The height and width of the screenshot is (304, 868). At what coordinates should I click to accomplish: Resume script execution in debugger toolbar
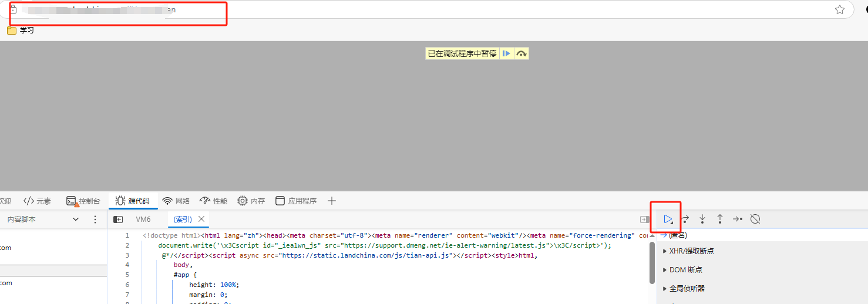tap(668, 219)
